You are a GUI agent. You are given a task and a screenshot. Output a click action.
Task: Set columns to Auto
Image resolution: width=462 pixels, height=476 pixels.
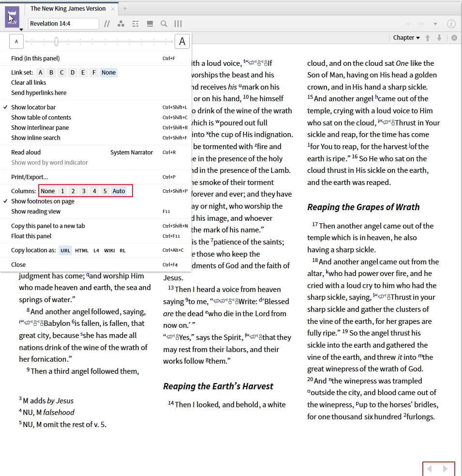point(119,191)
